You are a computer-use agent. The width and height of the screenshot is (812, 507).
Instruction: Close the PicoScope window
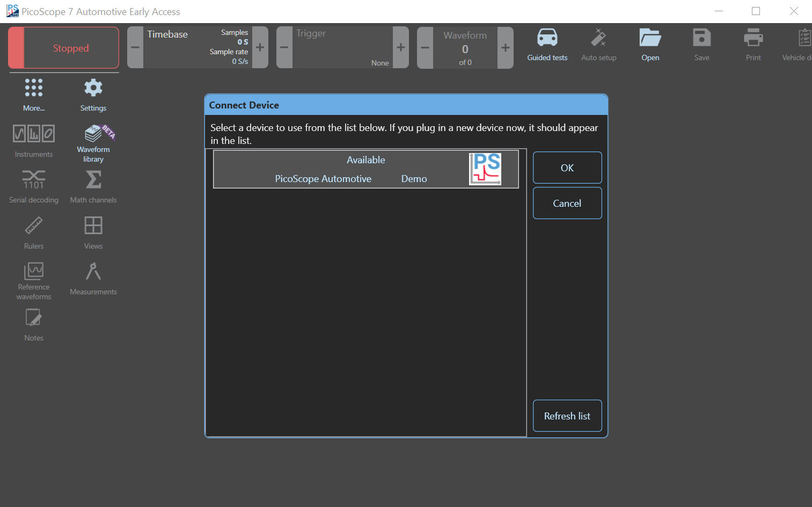point(794,11)
